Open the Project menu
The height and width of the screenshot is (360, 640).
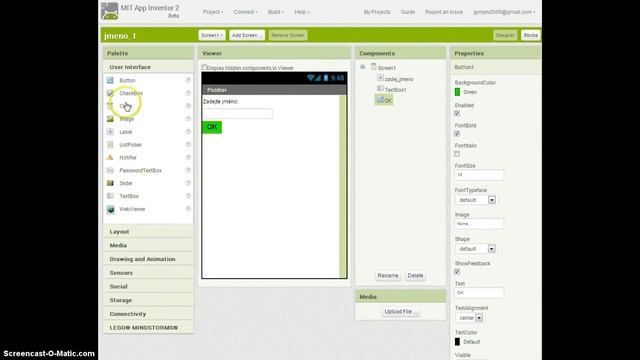[213, 12]
